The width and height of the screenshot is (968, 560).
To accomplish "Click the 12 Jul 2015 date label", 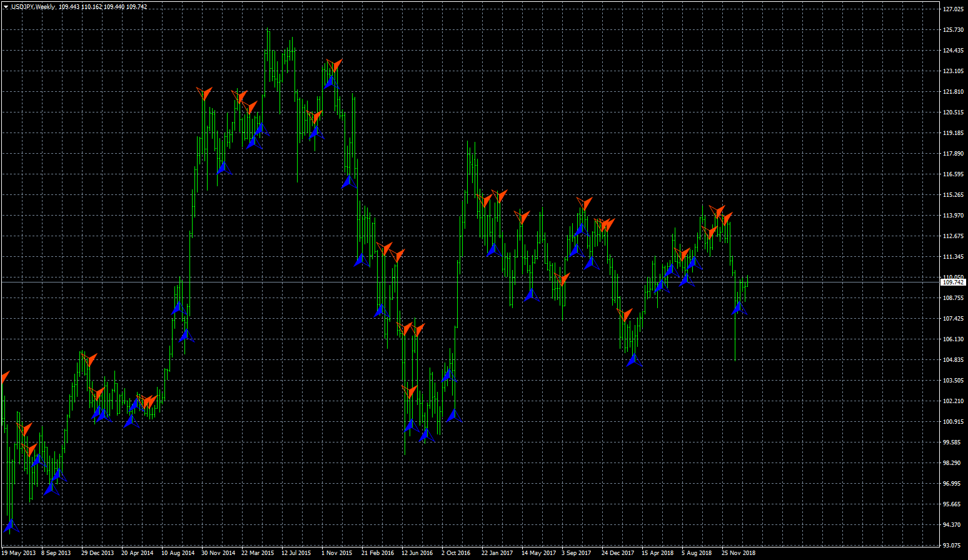I will click(x=296, y=553).
